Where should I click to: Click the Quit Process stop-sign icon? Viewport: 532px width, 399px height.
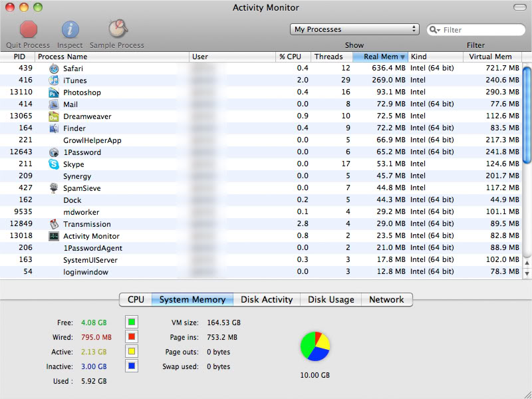28,29
